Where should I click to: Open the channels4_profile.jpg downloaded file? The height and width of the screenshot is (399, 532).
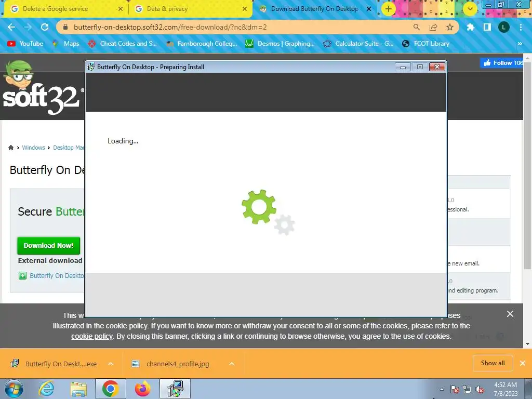coord(171,364)
